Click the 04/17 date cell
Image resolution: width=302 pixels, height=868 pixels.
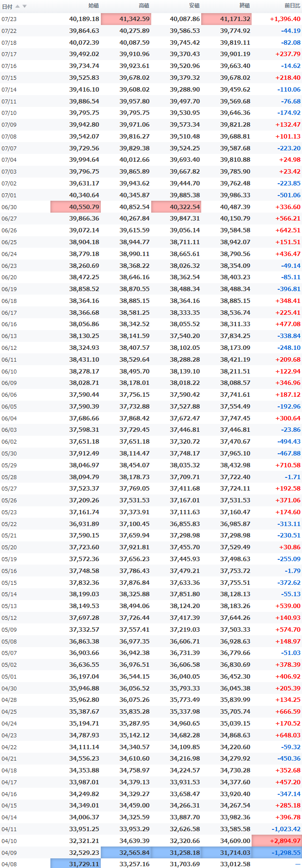pos(9,783)
